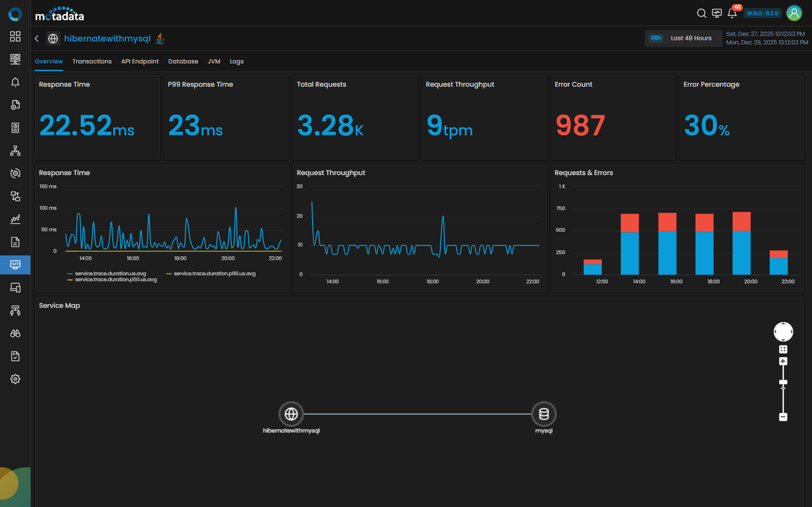The height and width of the screenshot is (507, 812).
Task: Select the mysql node in Service Map
Action: coord(543,414)
